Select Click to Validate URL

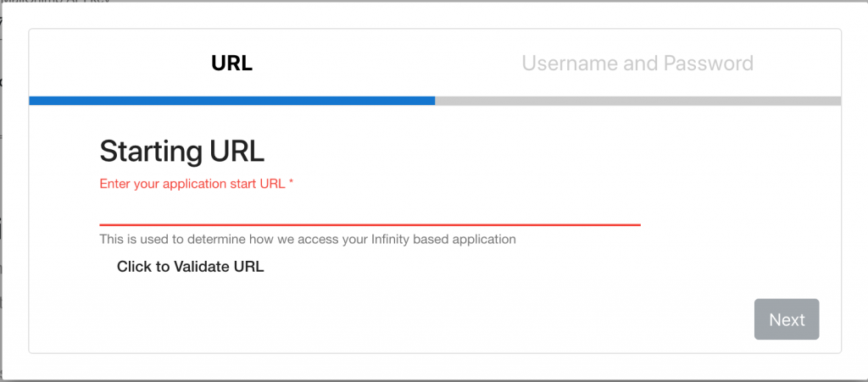pos(191,267)
